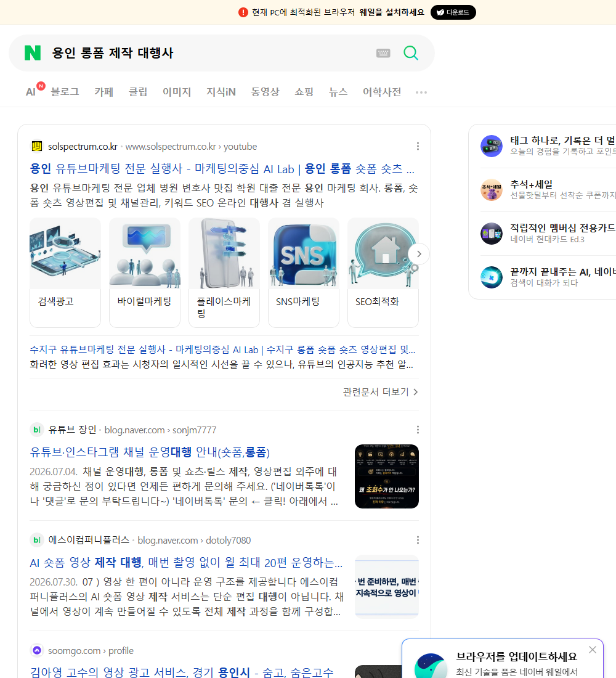Click the 다운로드 Whale download button
Viewport: 616px width, 678px height.
point(453,12)
